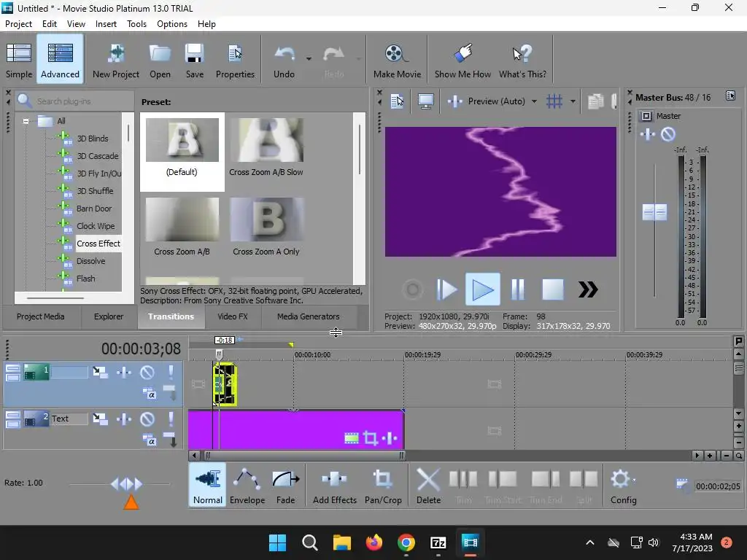
Task: Copy preview snapshot to clipboard
Action: click(x=595, y=101)
